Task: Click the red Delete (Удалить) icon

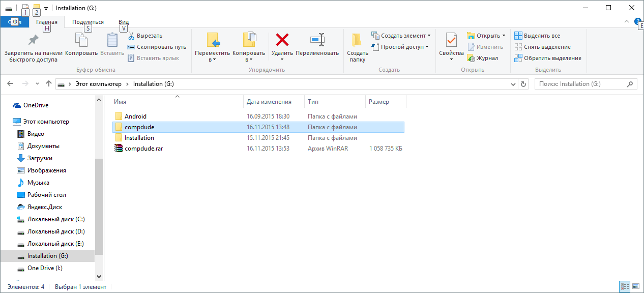Action: pyautogui.click(x=282, y=40)
